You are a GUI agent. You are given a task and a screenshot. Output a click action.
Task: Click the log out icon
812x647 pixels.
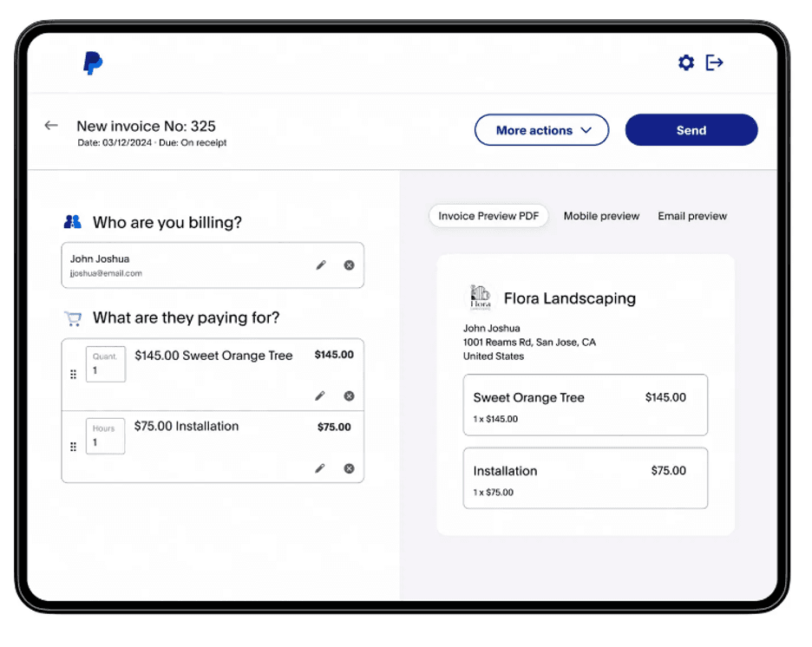tap(715, 62)
